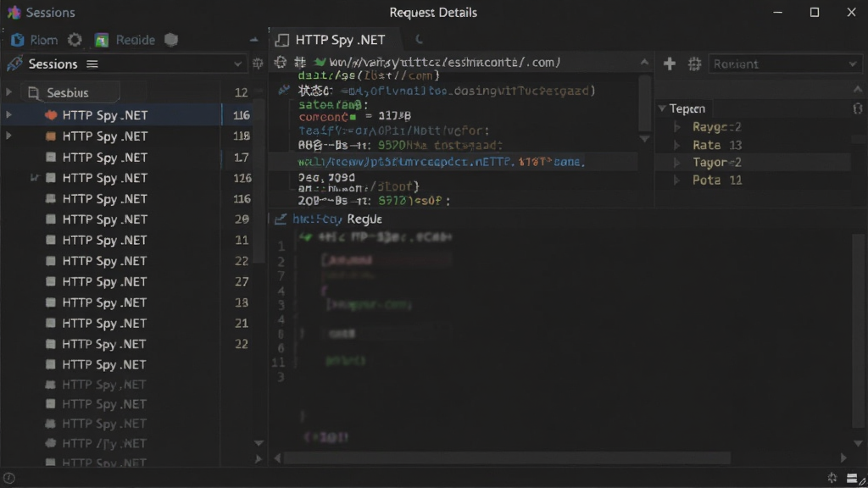868x488 pixels.
Task: Expand the HTTP Spy .NET row numbered 118
Action: click(8, 136)
